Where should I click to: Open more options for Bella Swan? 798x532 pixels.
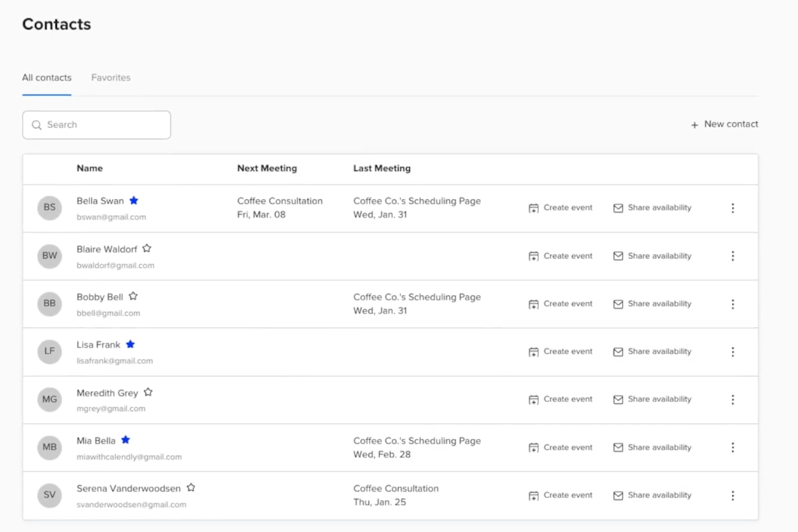coord(733,208)
